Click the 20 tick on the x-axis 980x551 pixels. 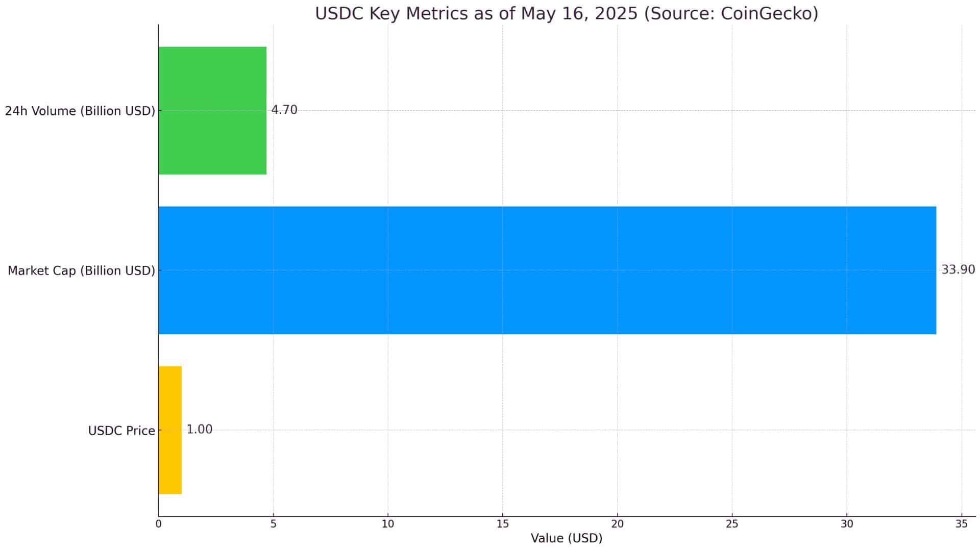click(x=617, y=524)
